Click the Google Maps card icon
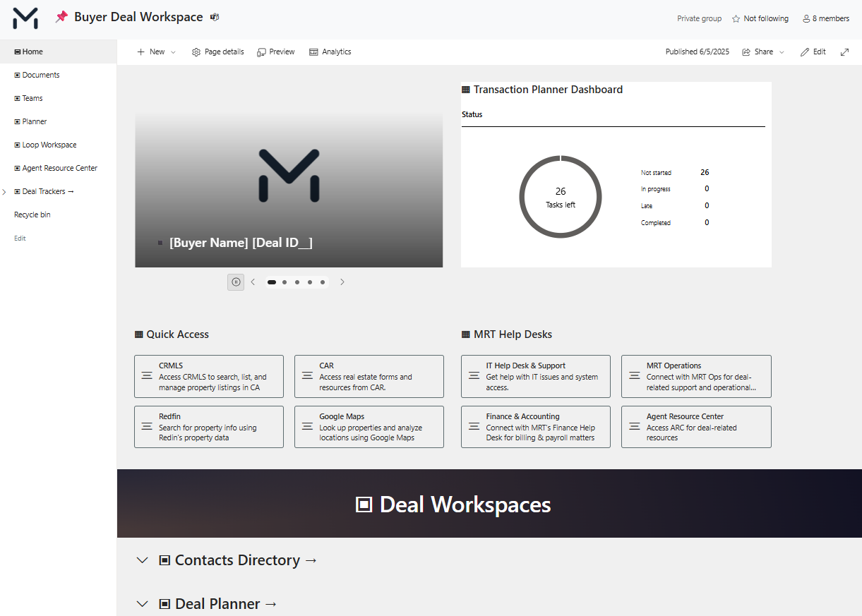The image size is (862, 616). coord(307,427)
